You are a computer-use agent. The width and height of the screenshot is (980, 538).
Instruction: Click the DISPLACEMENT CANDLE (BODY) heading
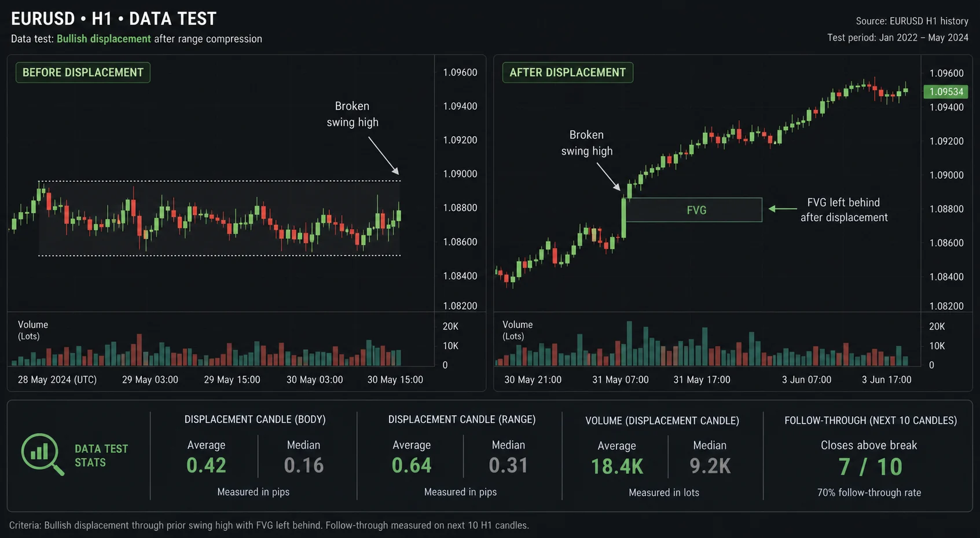tap(255, 419)
